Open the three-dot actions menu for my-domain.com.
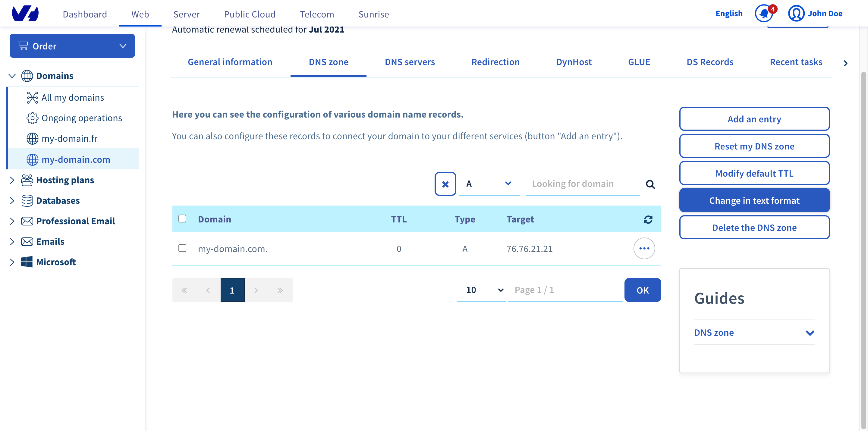 click(644, 248)
